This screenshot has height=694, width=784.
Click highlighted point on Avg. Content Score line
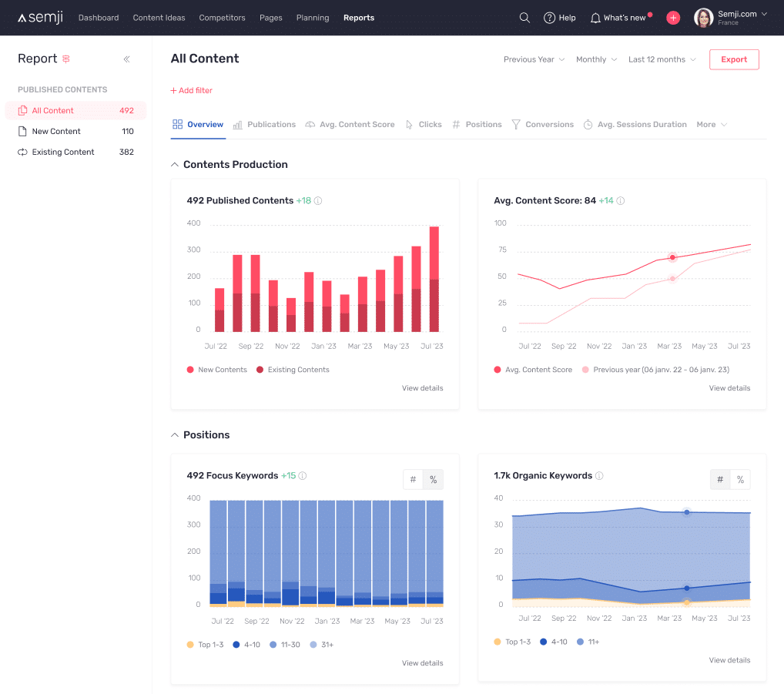point(672,257)
